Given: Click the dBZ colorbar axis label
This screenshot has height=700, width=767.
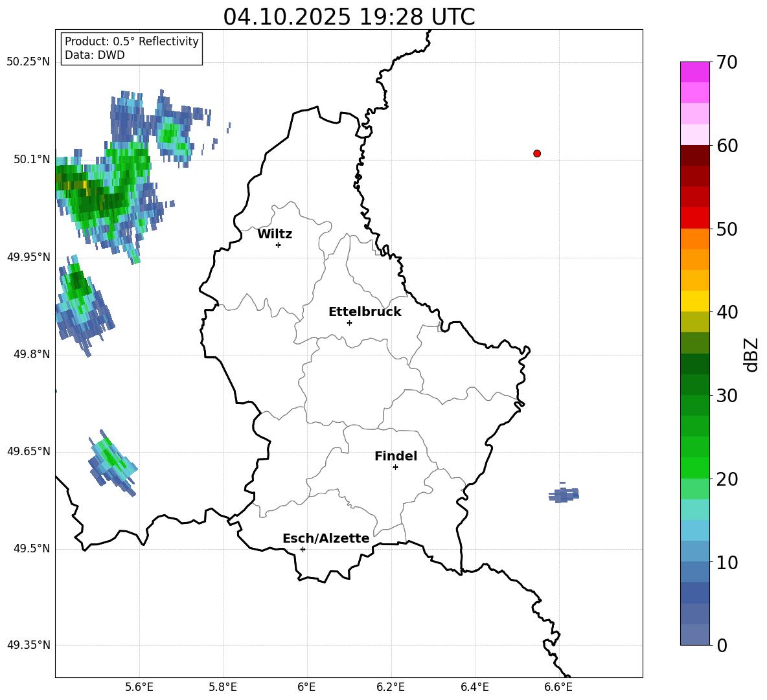Looking at the screenshot, I should 752,354.
